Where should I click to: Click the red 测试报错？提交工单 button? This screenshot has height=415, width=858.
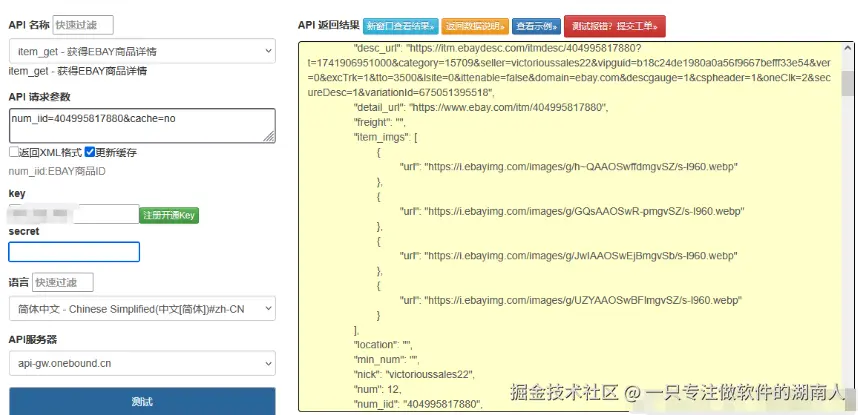(x=614, y=26)
